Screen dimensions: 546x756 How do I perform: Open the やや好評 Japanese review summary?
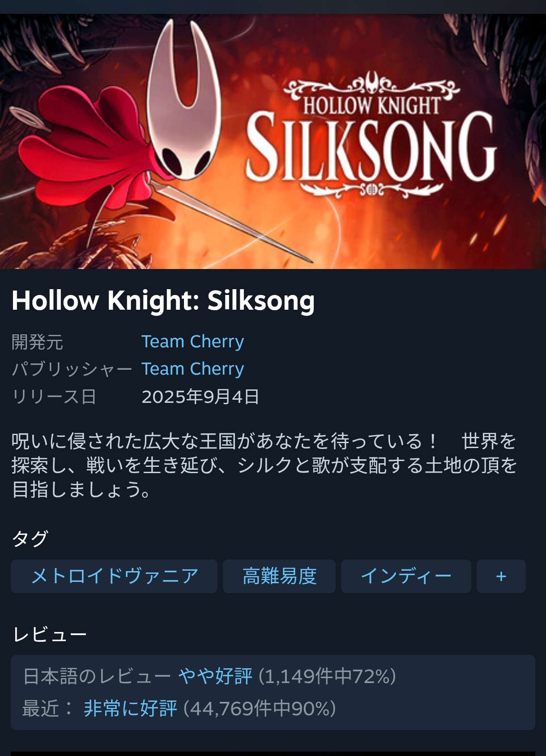[215, 676]
